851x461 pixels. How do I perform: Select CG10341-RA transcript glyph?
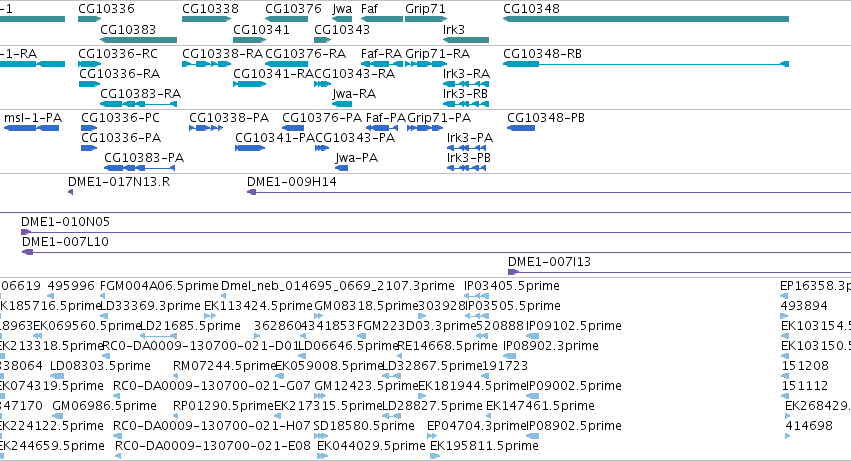click(250, 84)
